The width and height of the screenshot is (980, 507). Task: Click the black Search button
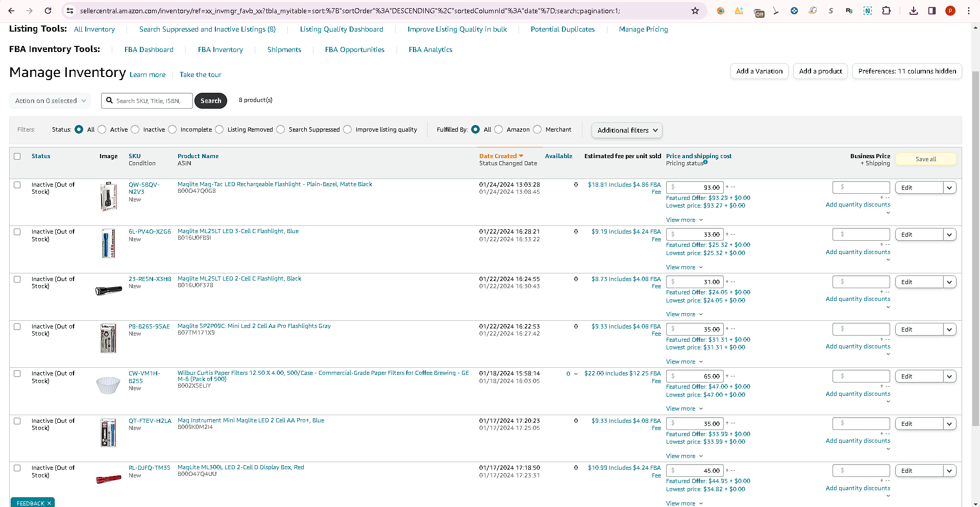(211, 101)
